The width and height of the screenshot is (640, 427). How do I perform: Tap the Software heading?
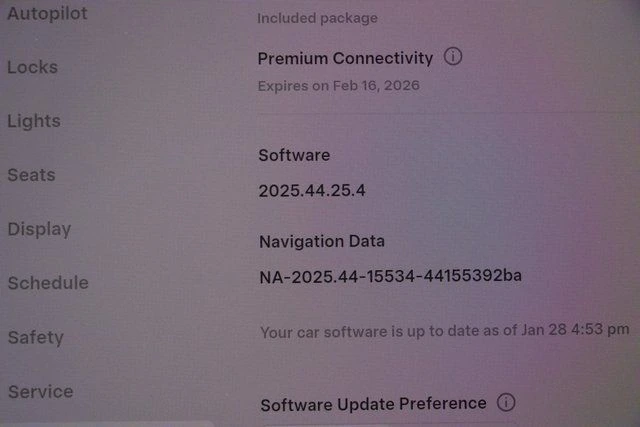pyautogui.click(x=294, y=155)
